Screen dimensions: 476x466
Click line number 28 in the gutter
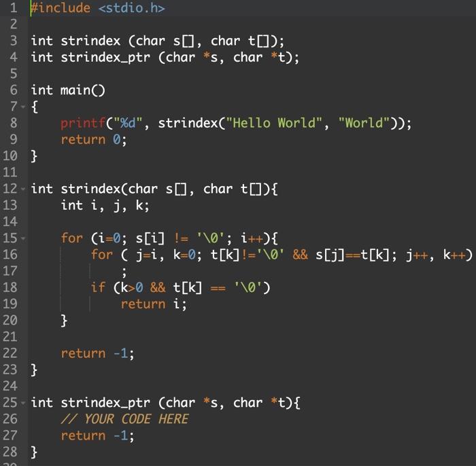click(x=10, y=452)
